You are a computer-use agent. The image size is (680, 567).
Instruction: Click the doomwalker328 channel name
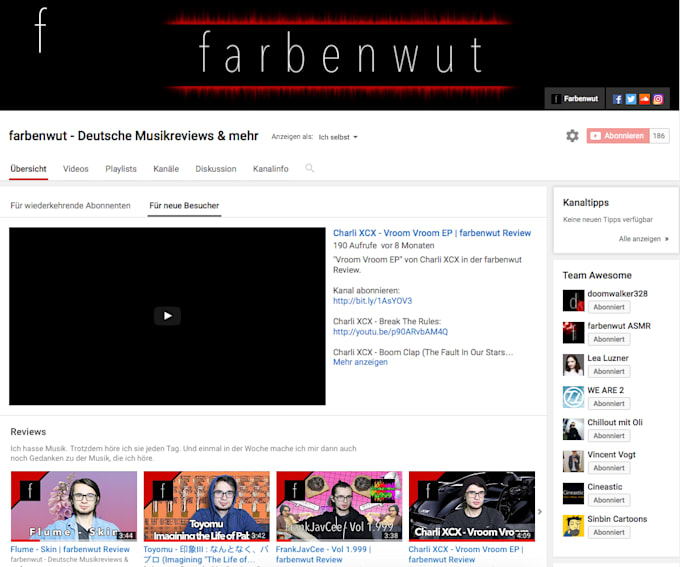pos(617,294)
